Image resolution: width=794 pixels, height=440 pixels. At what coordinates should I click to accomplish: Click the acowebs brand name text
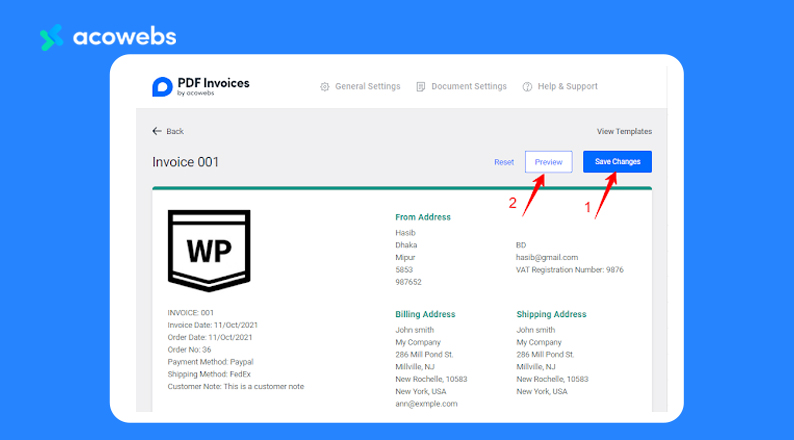125,37
